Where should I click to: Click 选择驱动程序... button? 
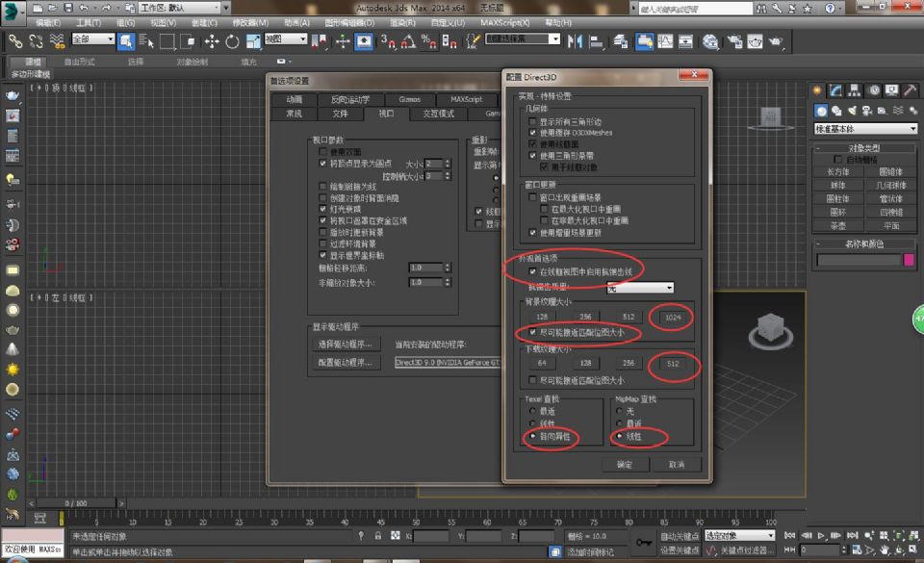346,344
